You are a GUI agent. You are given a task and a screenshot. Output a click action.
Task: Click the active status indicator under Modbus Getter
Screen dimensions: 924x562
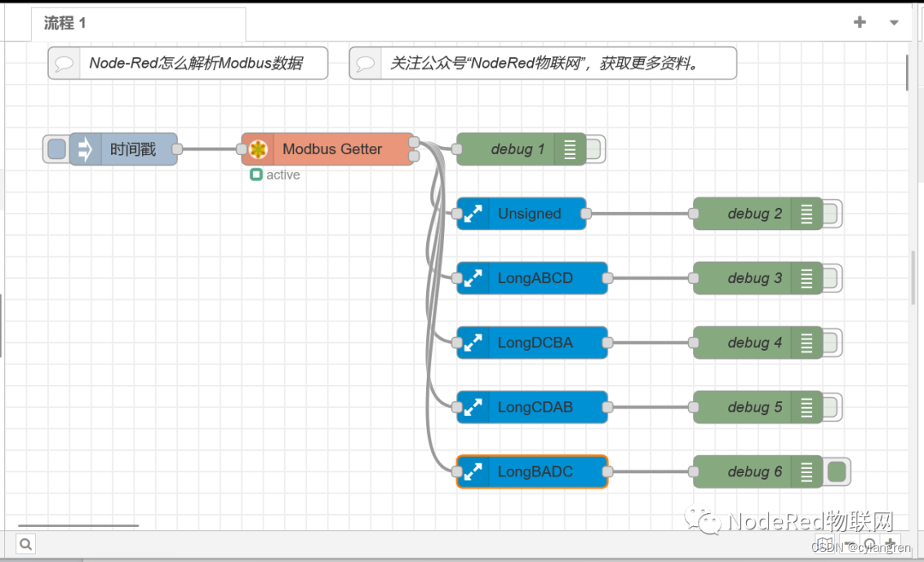(256, 175)
